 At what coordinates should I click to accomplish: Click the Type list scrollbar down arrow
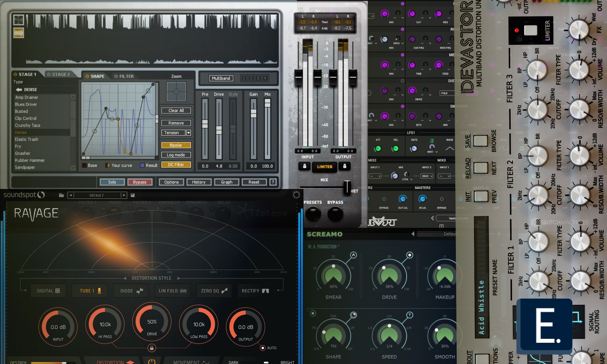pyautogui.click(x=73, y=168)
